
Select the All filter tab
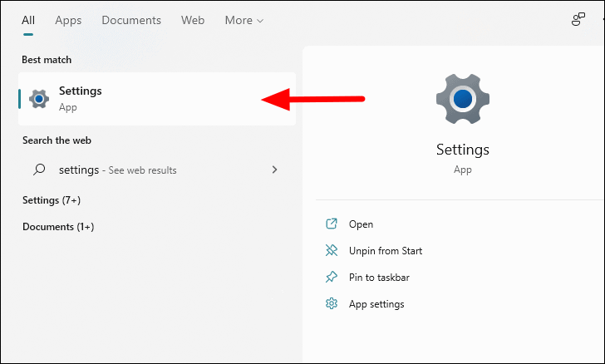(28, 20)
